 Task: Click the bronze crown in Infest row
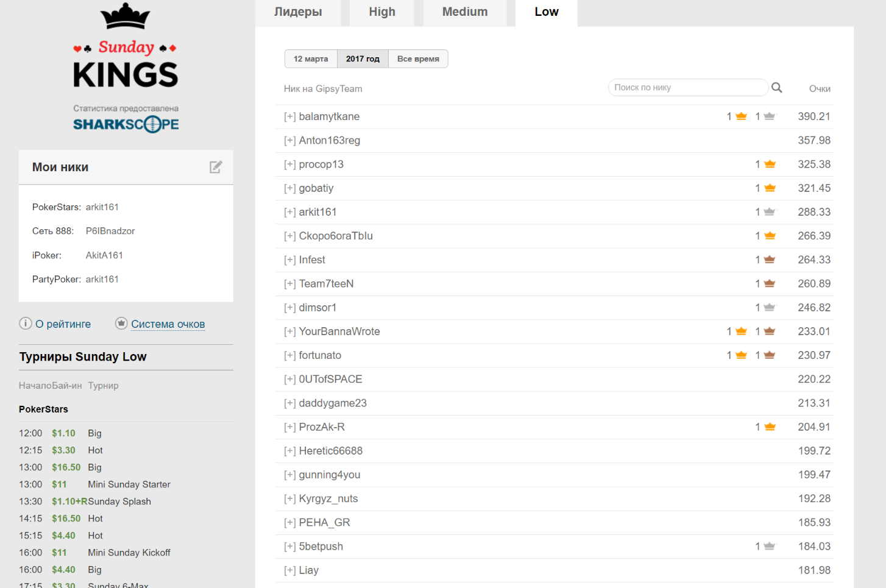pos(770,260)
